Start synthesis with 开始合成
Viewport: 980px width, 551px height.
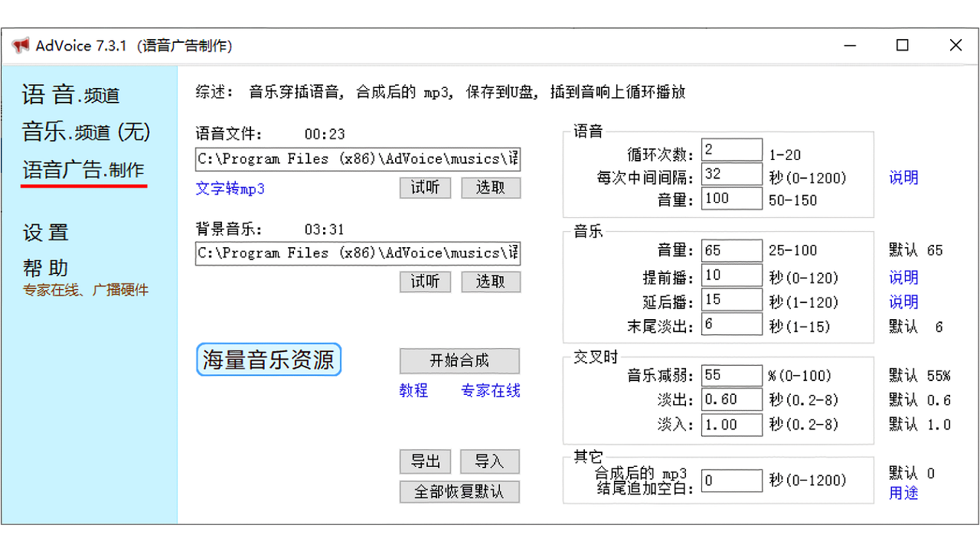[x=459, y=360]
